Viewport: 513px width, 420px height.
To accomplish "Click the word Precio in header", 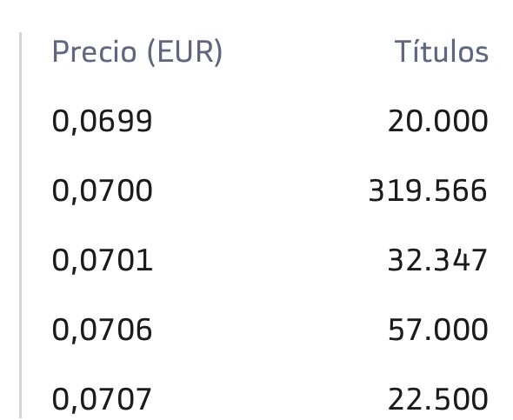I will (94, 51).
